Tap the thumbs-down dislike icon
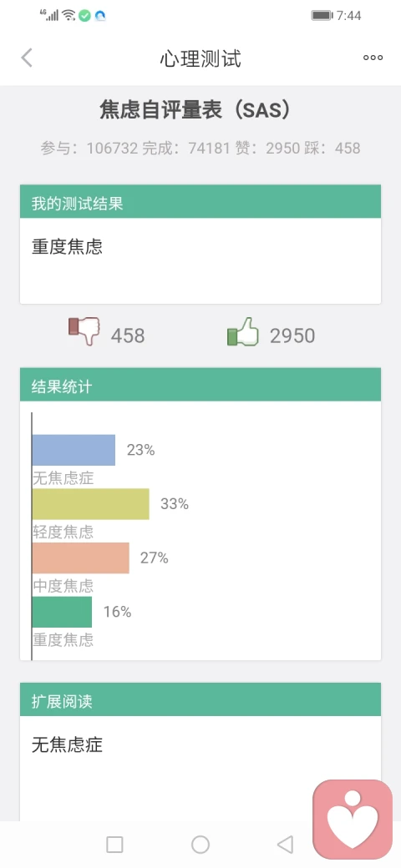 click(84, 331)
